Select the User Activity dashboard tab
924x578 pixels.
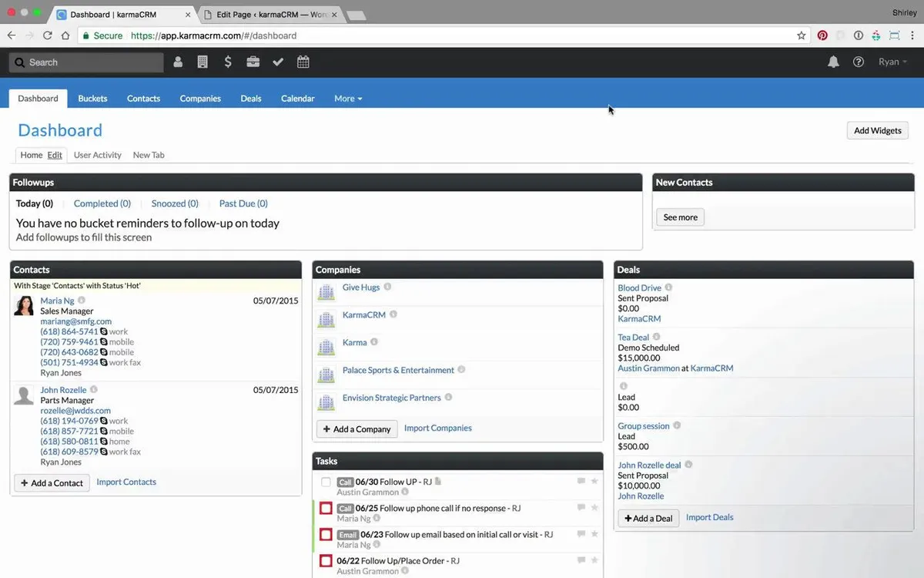coord(98,155)
